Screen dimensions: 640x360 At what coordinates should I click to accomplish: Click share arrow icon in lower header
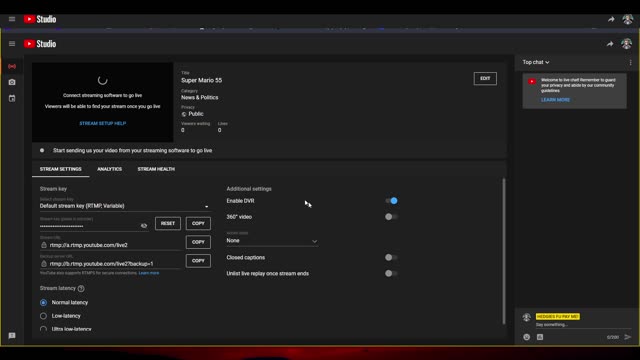pyautogui.click(x=610, y=44)
